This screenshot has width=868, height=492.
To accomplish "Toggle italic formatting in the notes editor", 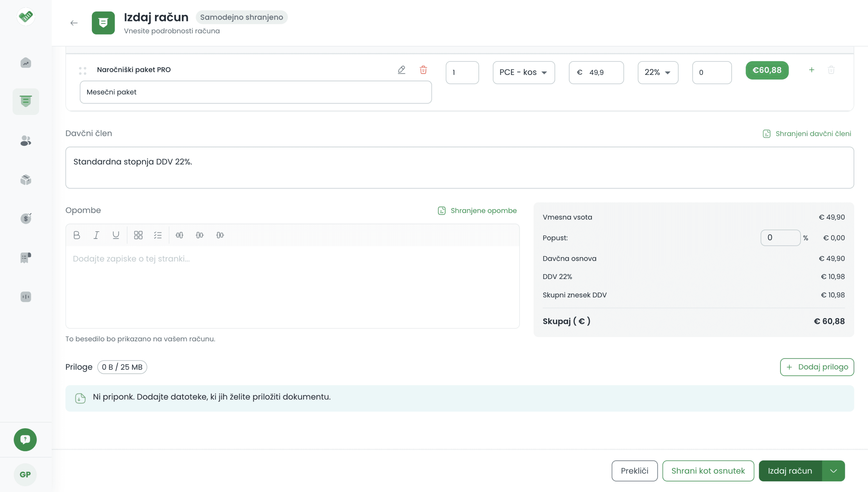I will tap(96, 235).
